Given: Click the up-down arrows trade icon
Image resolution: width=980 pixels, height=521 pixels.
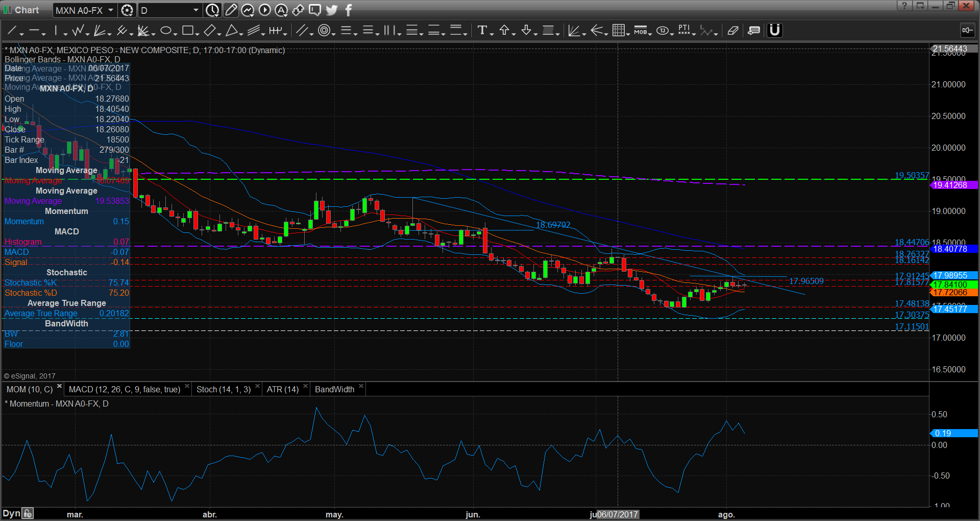Looking at the screenshot, I should click(x=298, y=10).
